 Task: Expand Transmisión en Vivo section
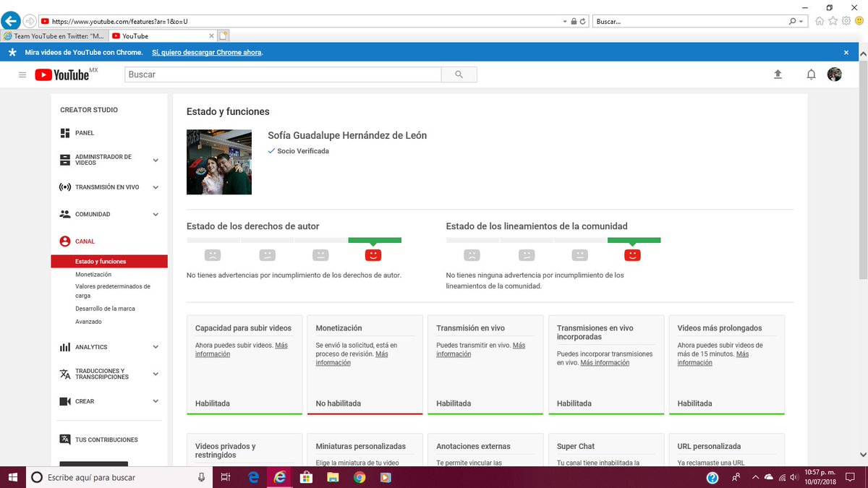[156, 187]
